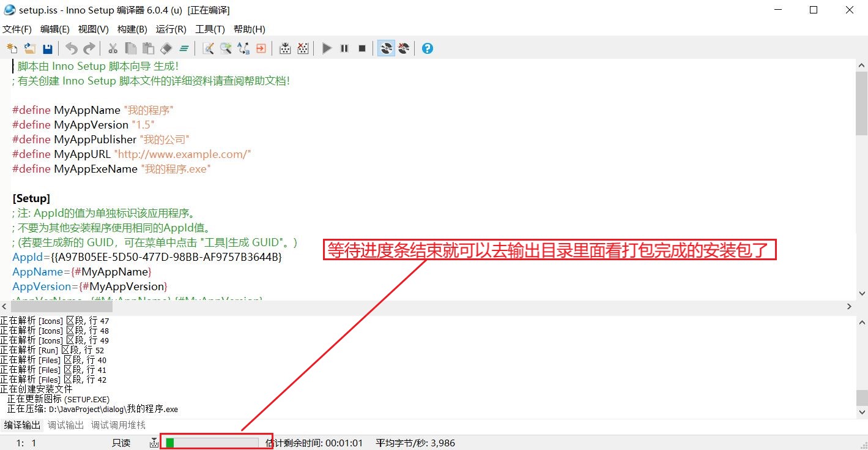Undo the last edit

(x=72, y=48)
